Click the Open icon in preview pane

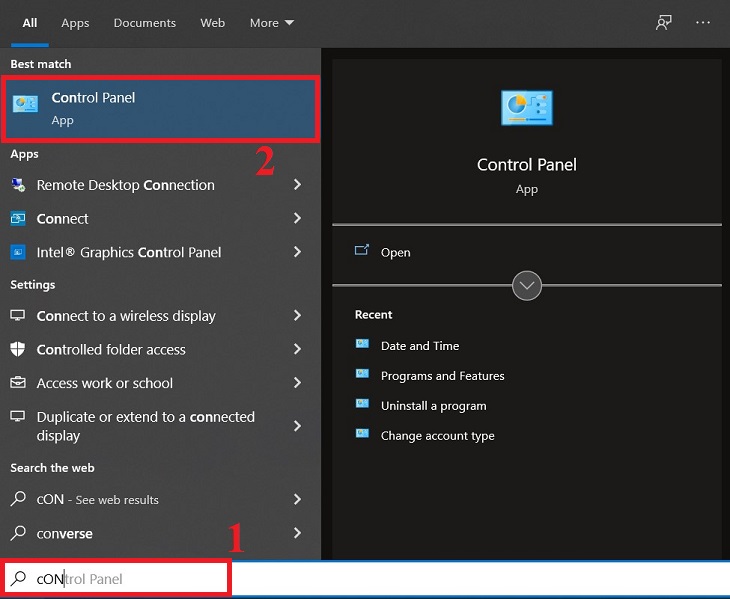coord(362,250)
